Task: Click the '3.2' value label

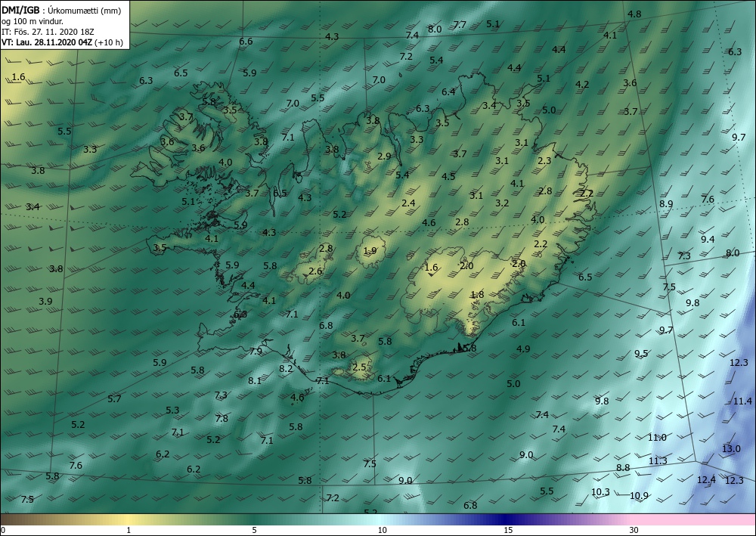Action: 503,203
